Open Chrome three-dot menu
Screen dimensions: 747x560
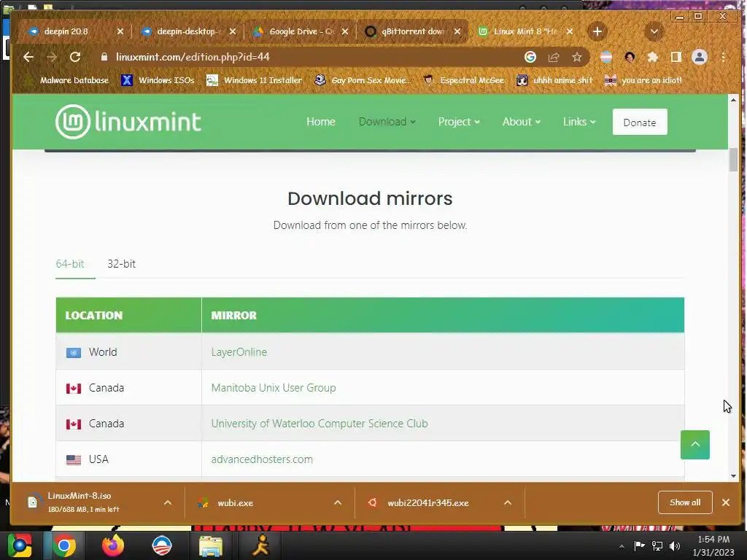click(723, 57)
